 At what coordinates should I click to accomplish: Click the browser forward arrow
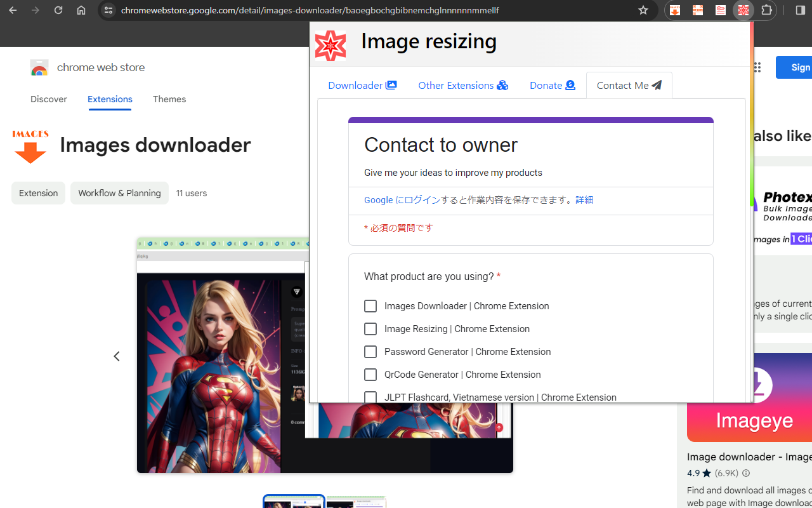point(36,10)
